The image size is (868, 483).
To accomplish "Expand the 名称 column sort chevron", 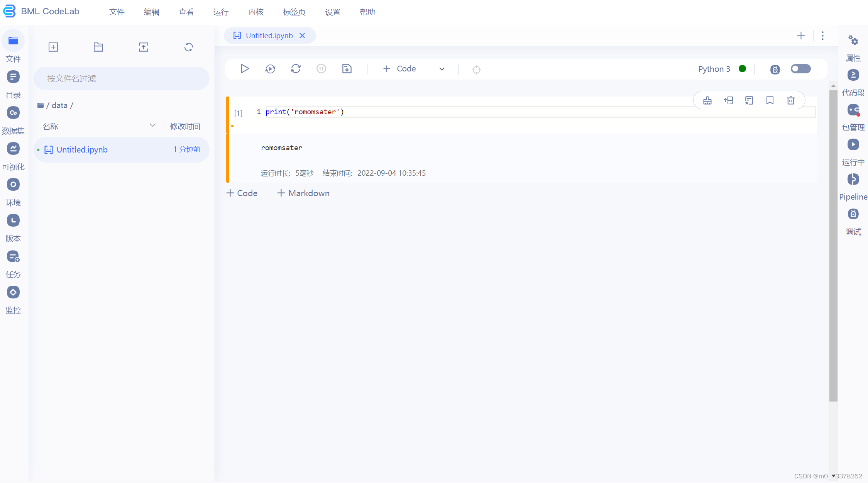I will point(152,125).
